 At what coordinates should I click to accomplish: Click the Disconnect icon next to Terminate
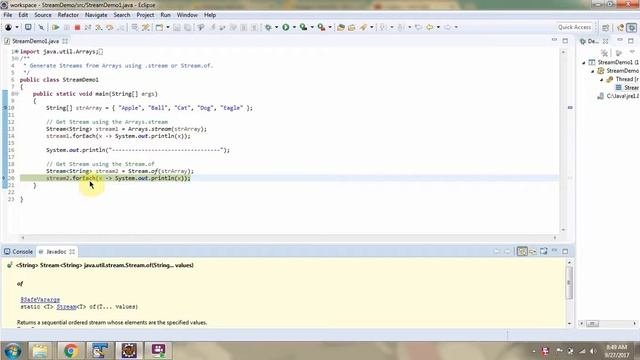pos(88,27)
